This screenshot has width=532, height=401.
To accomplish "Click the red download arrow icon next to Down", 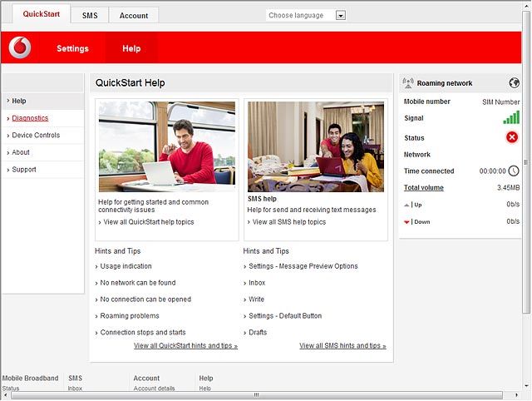I will tap(406, 222).
